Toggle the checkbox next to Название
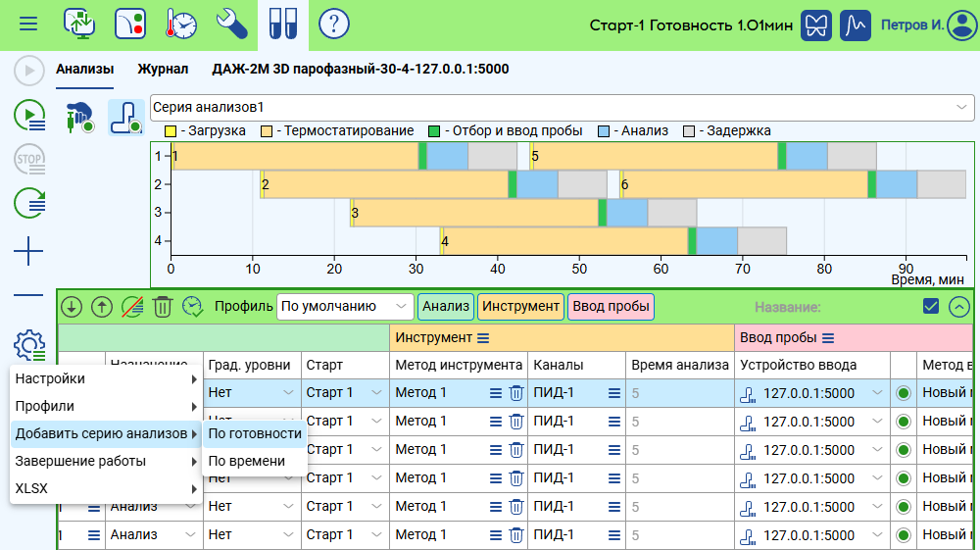This screenshot has height=550, width=980. click(x=931, y=306)
